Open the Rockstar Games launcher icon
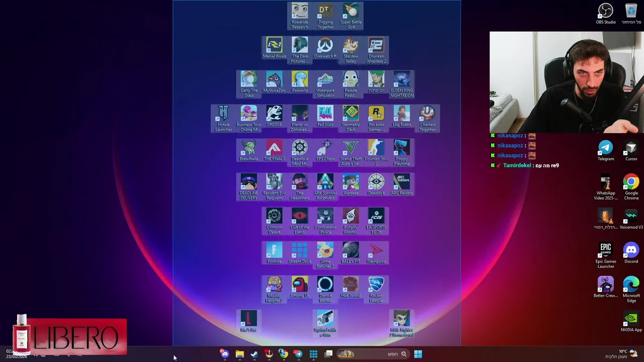Screen dimensions: 644x362 pos(376,119)
